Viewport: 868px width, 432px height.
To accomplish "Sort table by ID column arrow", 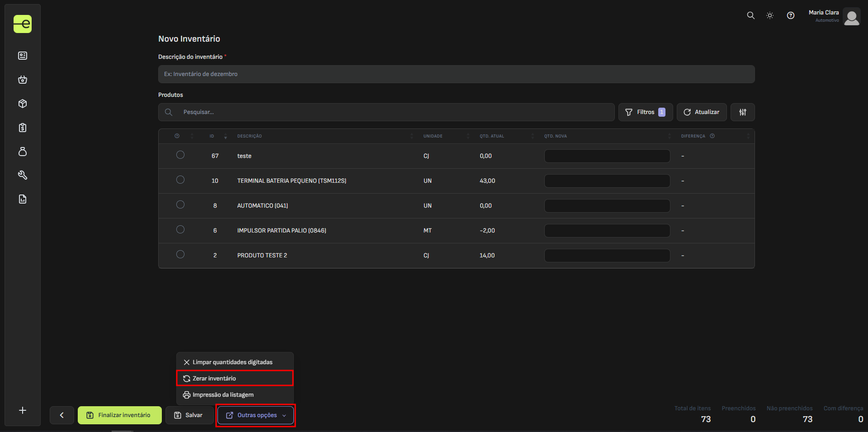I will tap(225, 136).
